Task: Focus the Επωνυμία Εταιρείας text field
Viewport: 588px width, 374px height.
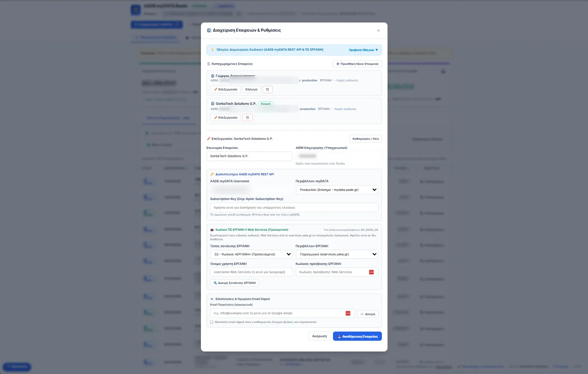Action: coord(249,156)
